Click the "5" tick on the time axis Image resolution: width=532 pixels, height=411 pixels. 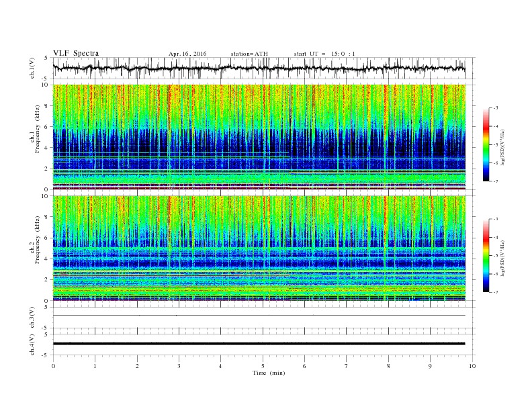click(x=263, y=366)
